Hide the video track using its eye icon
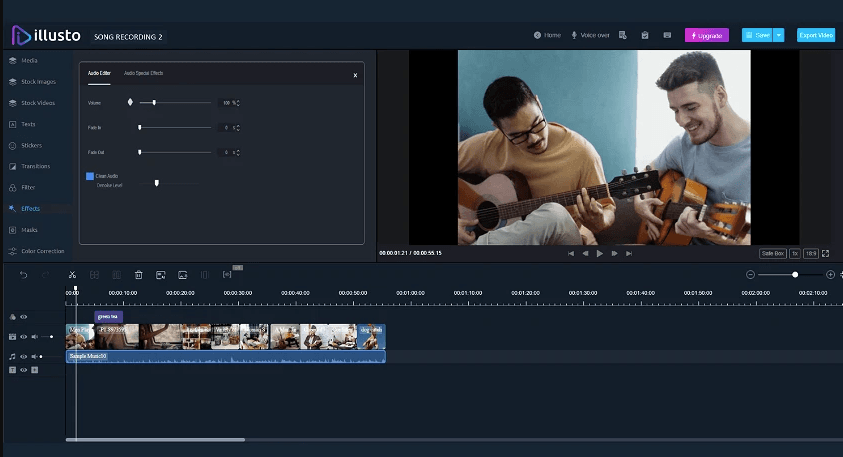The width and height of the screenshot is (843, 457). coord(23,336)
